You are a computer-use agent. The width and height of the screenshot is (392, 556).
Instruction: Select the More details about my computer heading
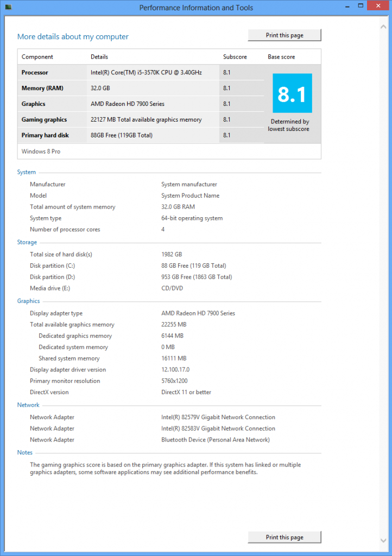[x=73, y=36]
